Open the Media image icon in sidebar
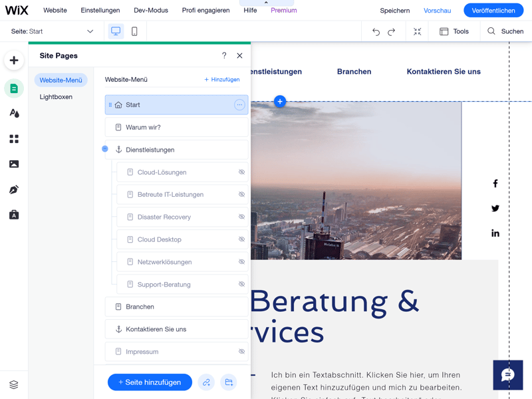The height and width of the screenshot is (399, 532). click(14, 164)
